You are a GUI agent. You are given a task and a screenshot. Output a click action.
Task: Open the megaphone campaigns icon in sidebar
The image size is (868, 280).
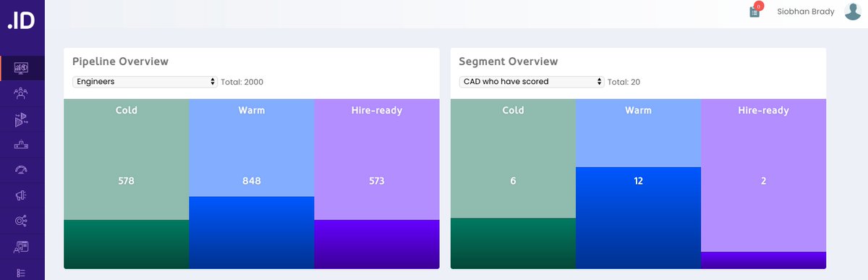click(x=21, y=195)
